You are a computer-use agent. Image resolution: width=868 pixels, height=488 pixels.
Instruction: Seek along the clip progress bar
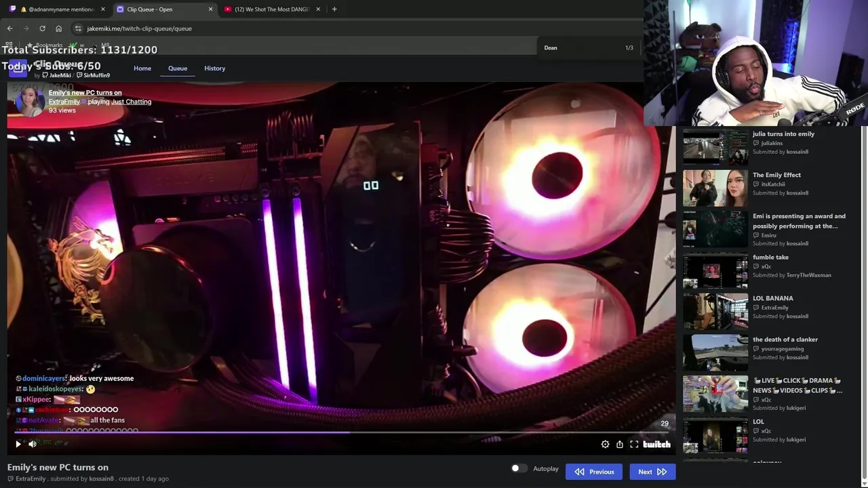click(342, 432)
